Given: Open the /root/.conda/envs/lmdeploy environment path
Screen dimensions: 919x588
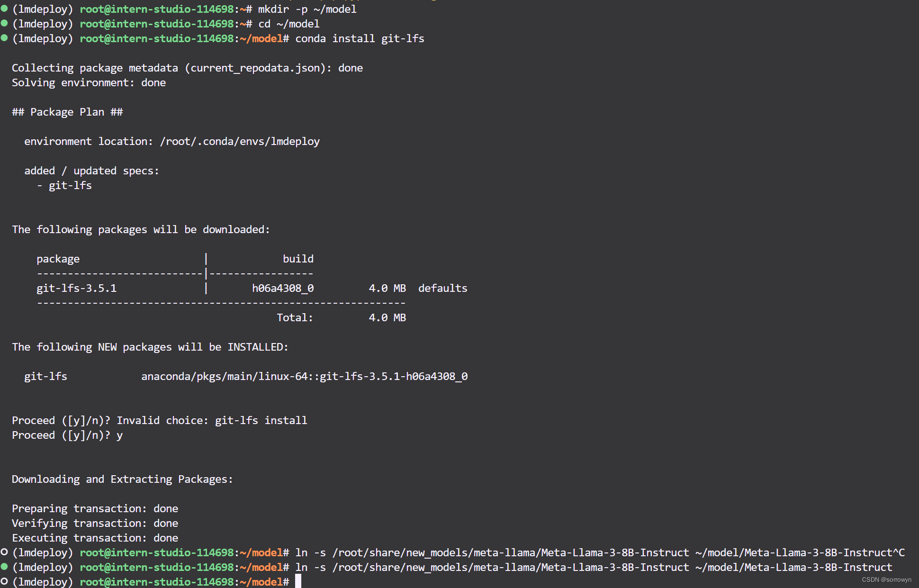Looking at the screenshot, I should (x=240, y=141).
